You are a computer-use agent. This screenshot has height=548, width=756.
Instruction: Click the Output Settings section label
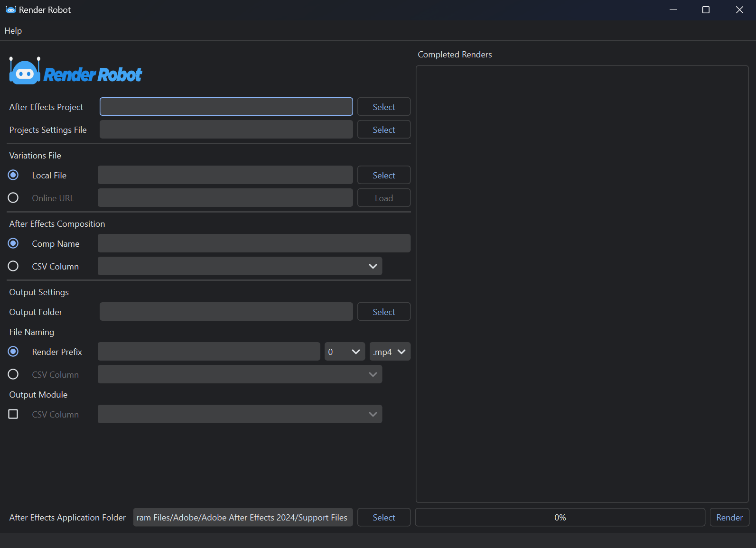click(x=39, y=292)
